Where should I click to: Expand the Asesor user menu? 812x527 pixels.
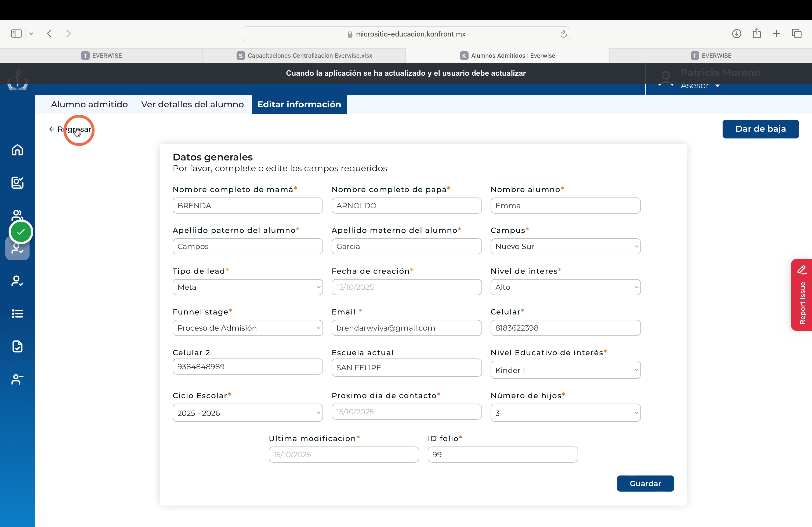700,85
